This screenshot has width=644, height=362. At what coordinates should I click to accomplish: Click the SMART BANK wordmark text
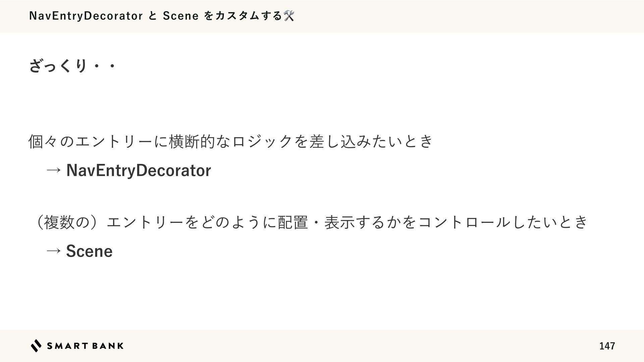coord(85,346)
